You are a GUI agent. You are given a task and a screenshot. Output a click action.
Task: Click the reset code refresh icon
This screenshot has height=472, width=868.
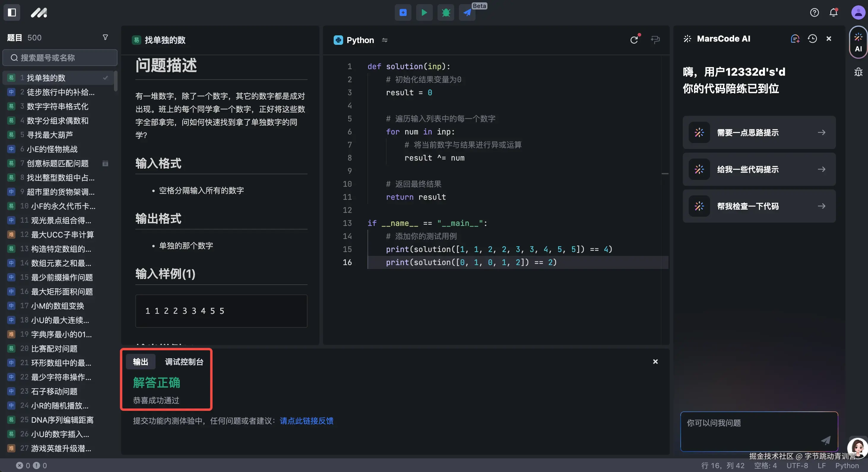point(634,40)
